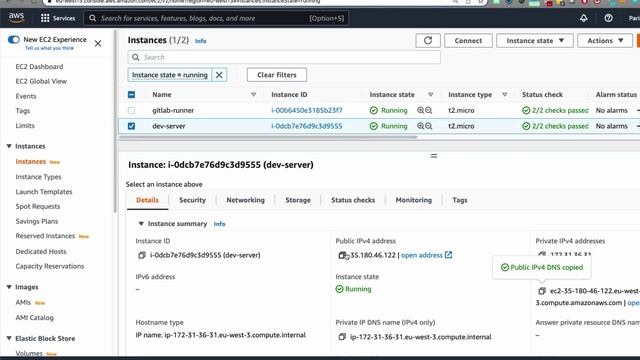Zoom out on gitlab-runner instance state
Screen dimensions: 640x360
(x=429, y=110)
